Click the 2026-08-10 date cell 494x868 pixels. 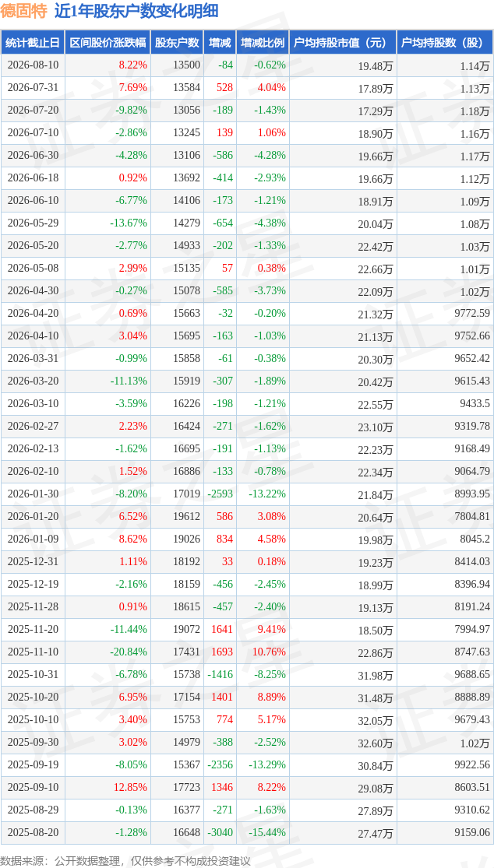tap(33, 65)
